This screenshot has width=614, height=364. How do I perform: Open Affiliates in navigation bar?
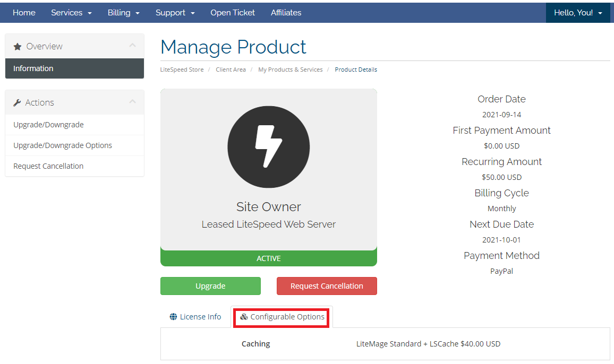tap(286, 13)
